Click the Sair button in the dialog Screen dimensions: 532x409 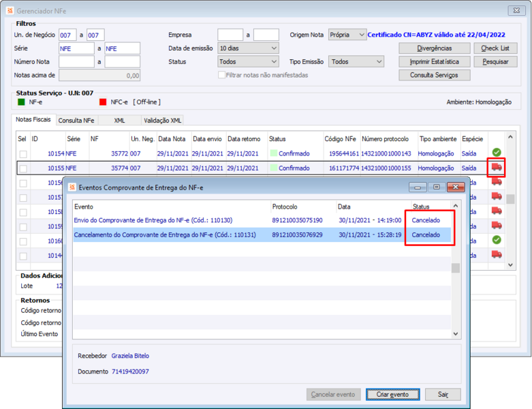tap(443, 395)
